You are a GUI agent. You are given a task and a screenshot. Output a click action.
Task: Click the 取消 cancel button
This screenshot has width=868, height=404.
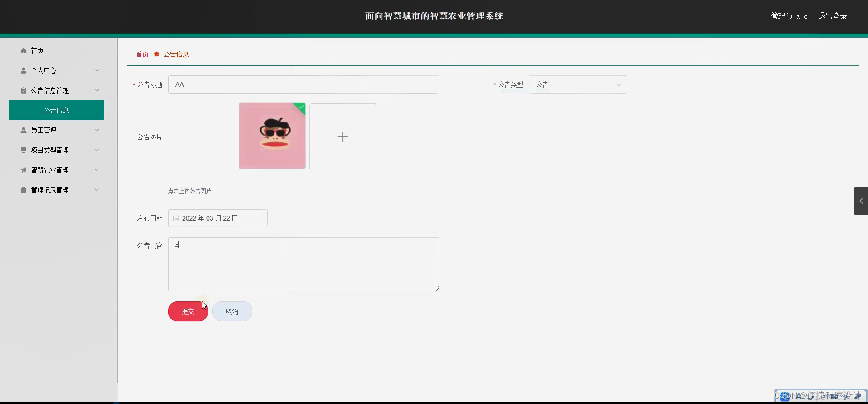coord(232,311)
